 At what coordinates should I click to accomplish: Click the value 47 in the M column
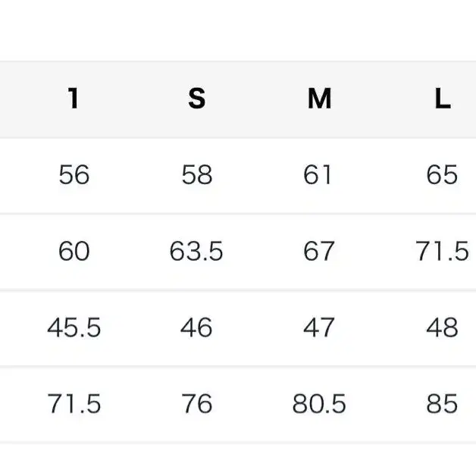click(319, 327)
